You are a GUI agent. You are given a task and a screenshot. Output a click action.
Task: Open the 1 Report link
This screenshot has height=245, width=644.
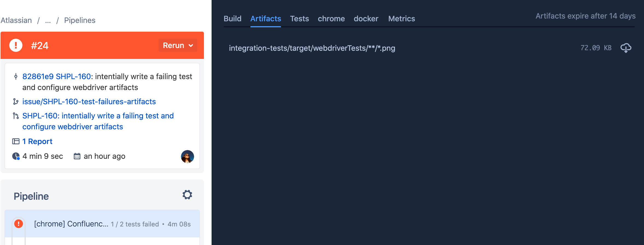(x=37, y=141)
